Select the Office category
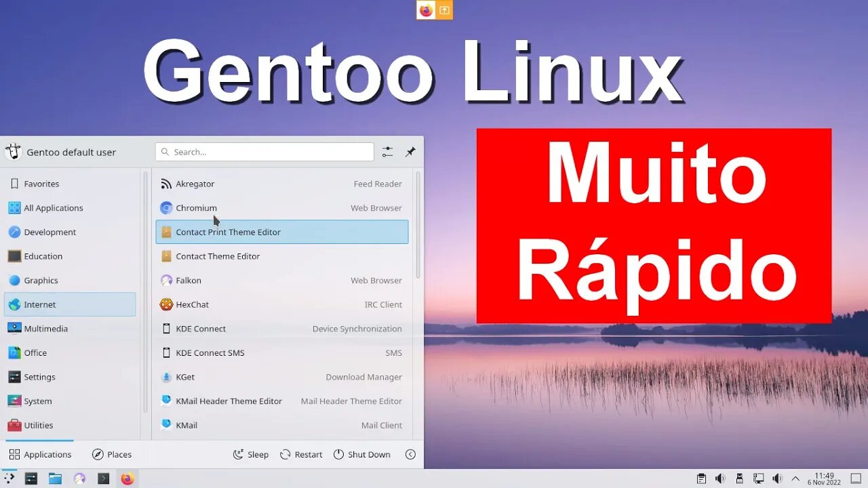This screenshot has width=868, height=488. click(70, 353)
